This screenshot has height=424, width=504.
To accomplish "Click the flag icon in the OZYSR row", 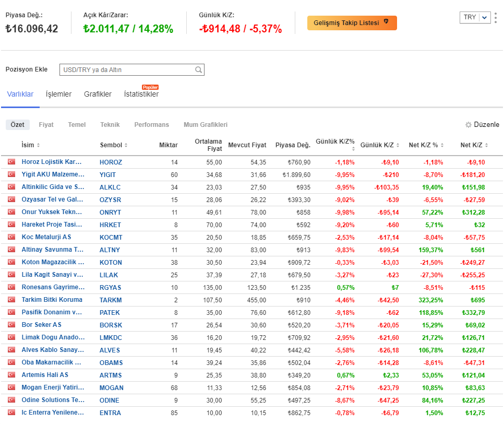I will (11, 199).
